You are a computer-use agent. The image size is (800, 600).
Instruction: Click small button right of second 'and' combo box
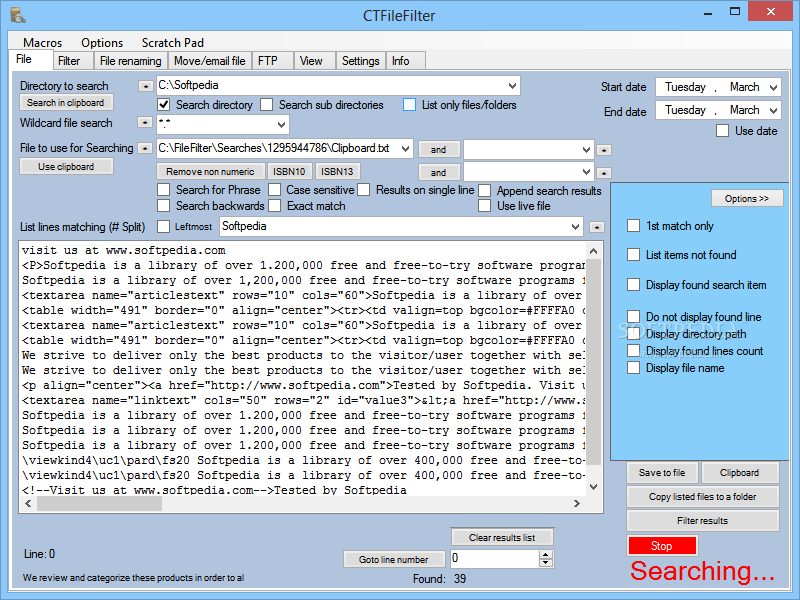[604, 173]
